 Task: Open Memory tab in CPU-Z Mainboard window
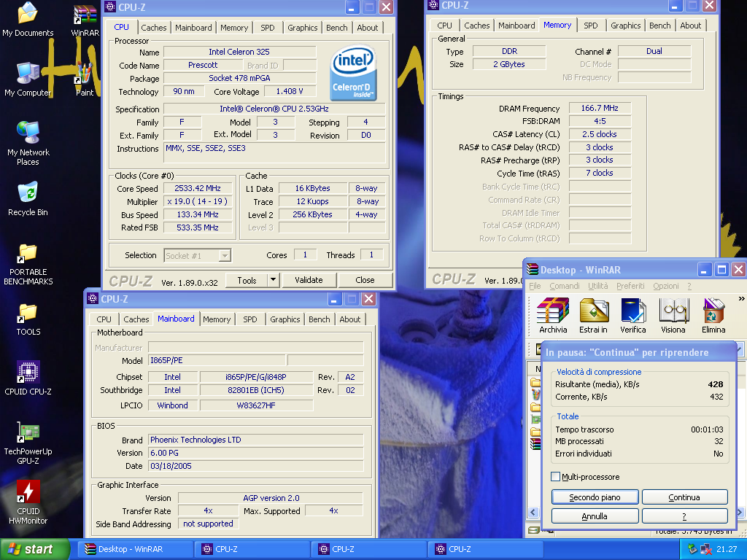click(217, 319)
